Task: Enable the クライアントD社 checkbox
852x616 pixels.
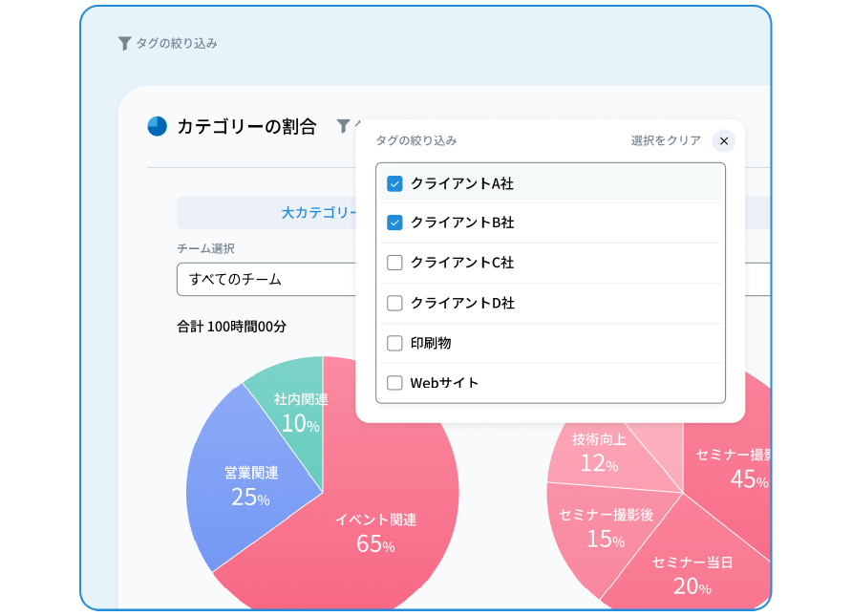Action: tap(394, 304)
